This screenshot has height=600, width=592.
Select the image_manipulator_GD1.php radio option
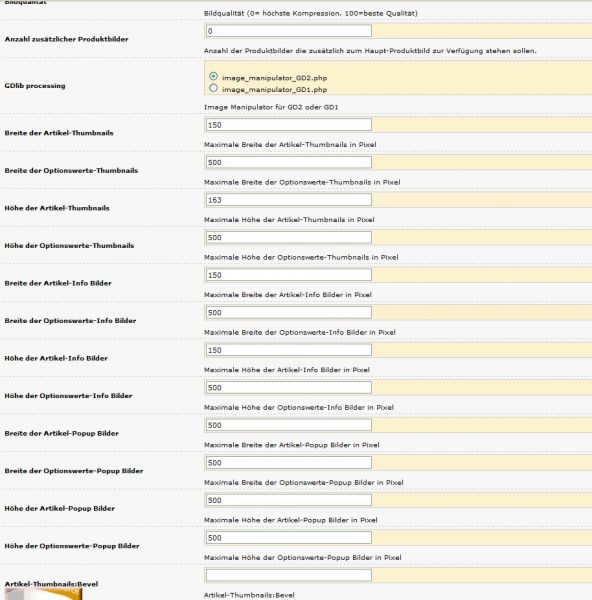click(x=214, y=88)
